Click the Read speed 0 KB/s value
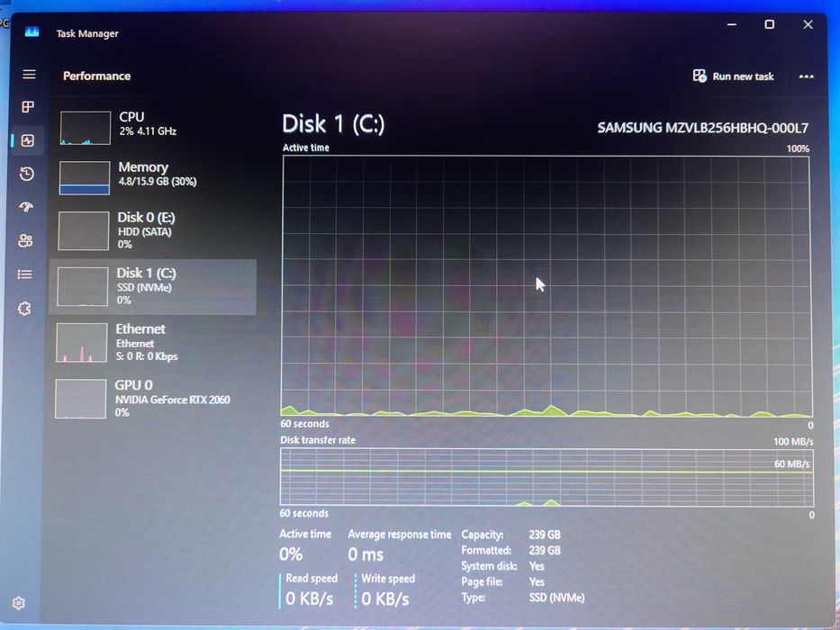Viewport: 840px width, 630px height. [x=309, y=598]
